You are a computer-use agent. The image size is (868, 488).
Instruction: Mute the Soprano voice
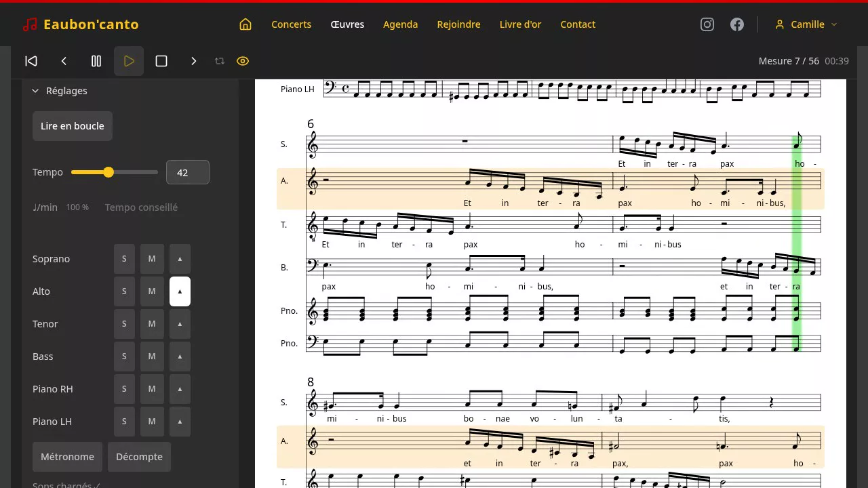152,259
